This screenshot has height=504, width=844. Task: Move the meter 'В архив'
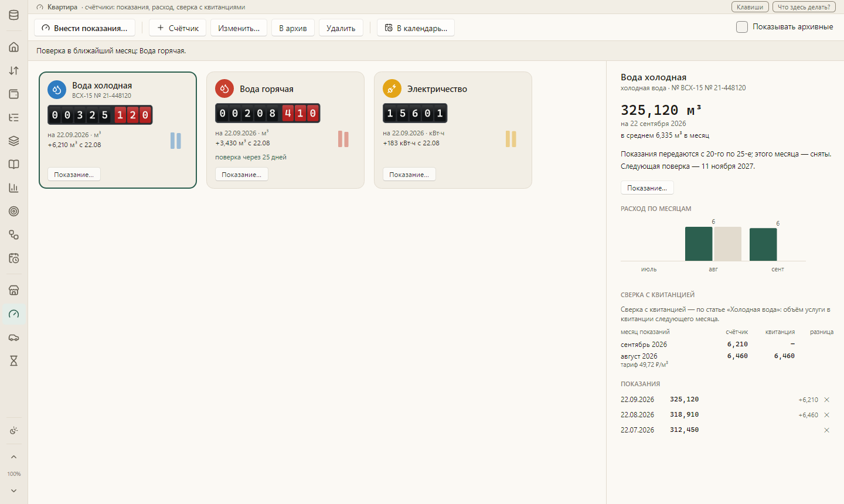coord(293,28)
